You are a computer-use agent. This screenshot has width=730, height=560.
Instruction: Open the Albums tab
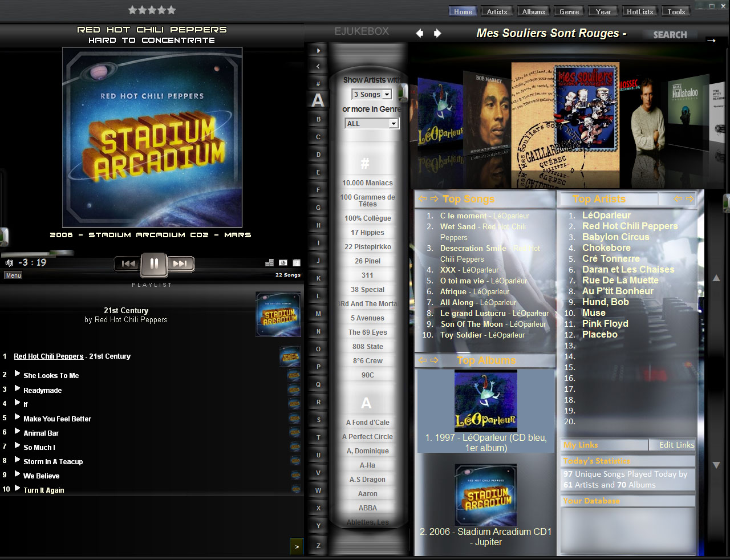coord(534,11)
